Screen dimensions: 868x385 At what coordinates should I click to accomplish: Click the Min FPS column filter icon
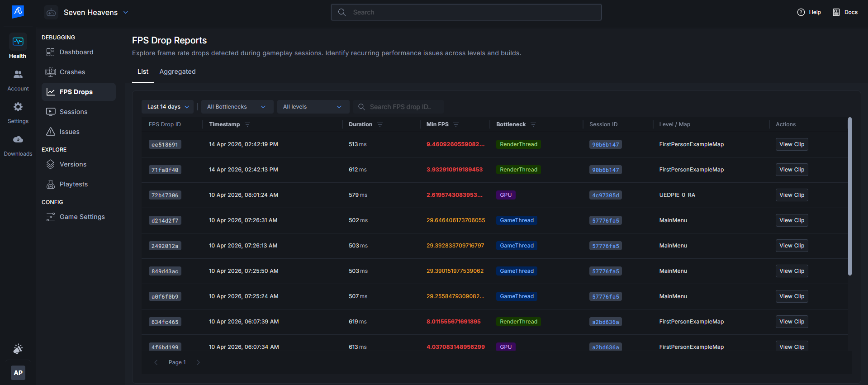pyautogui.click(x=456, y=124)
